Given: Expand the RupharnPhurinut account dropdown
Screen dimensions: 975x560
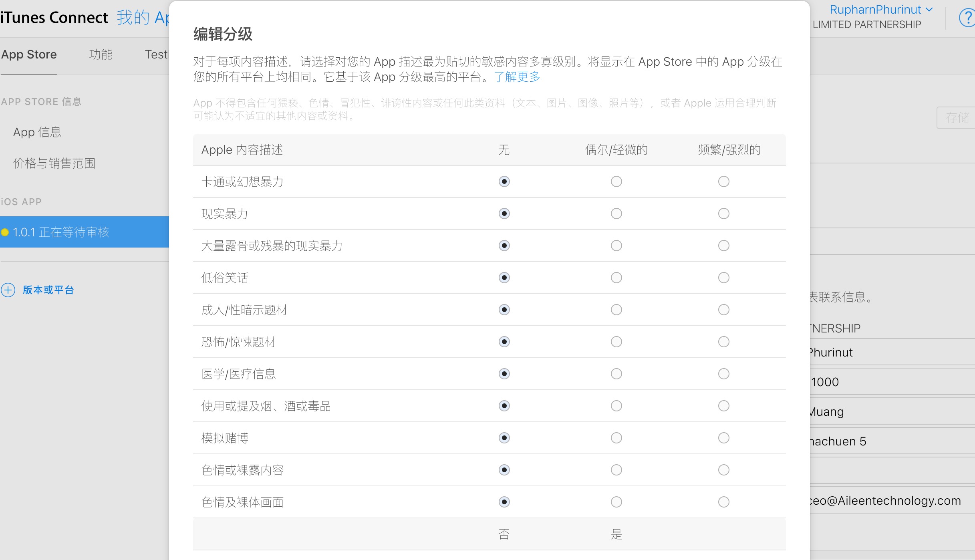Looking at the screenshot, I should tap(880, 10).
